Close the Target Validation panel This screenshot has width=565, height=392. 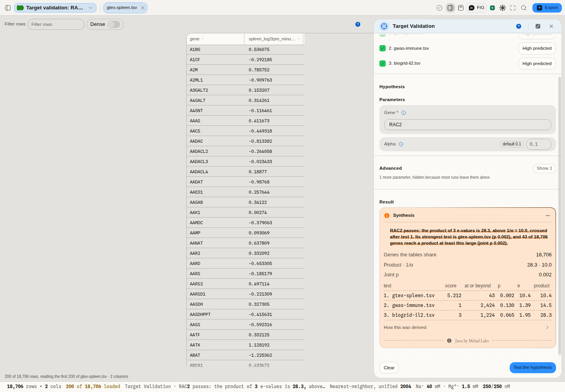[551, 26]
